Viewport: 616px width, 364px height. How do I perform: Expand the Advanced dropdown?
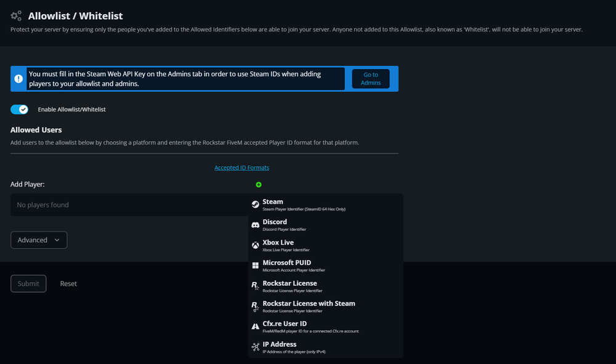38,240
